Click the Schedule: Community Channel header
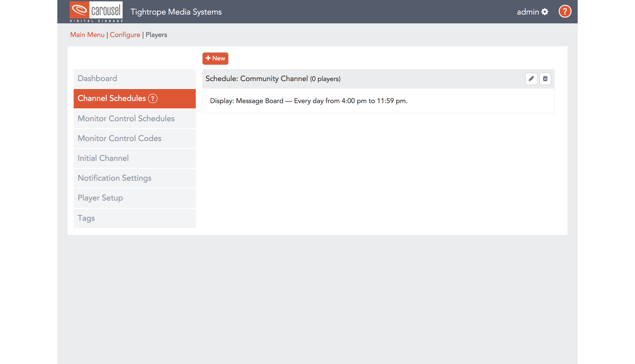The width and height of the screenshot is (635, 364). pyautogui.click(x=273, y=79)
